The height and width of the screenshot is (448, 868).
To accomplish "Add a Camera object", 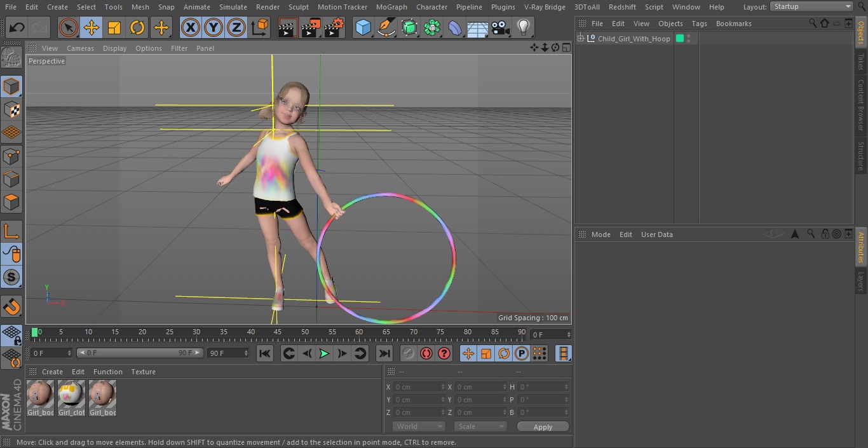I will click(501, 28).
